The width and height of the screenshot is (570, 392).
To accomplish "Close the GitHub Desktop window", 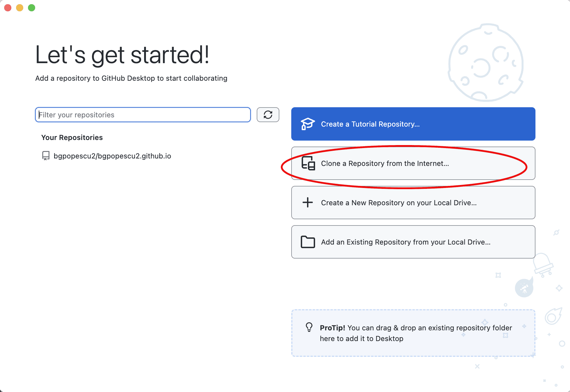I will click(x=8, y=8).
